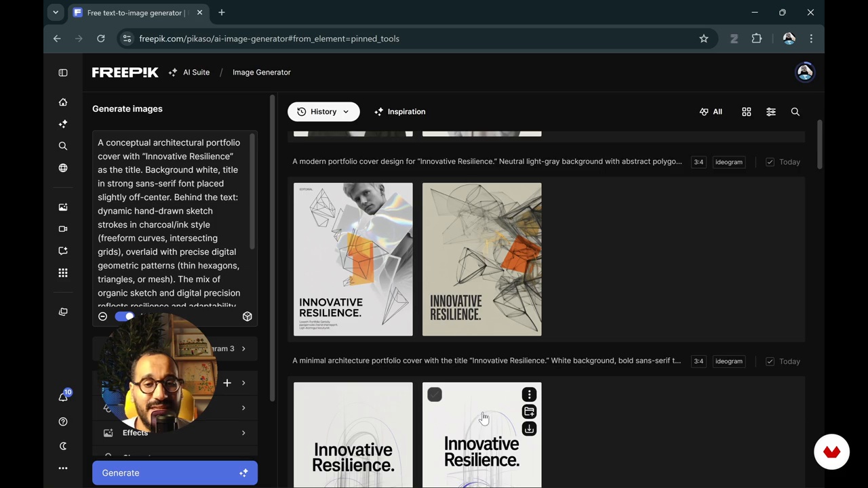Select the hovered Innovative Resilience image checkbox

tap(435, 394)
